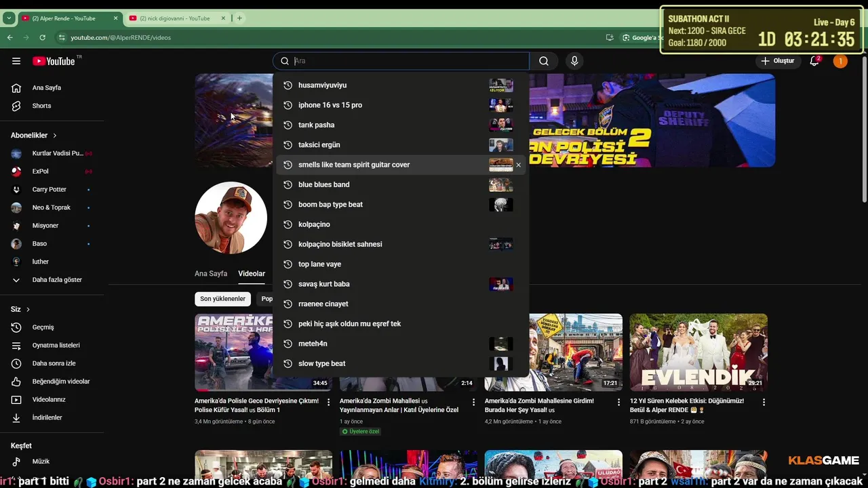Choose top lane vaye suggestion

point(401,264)
